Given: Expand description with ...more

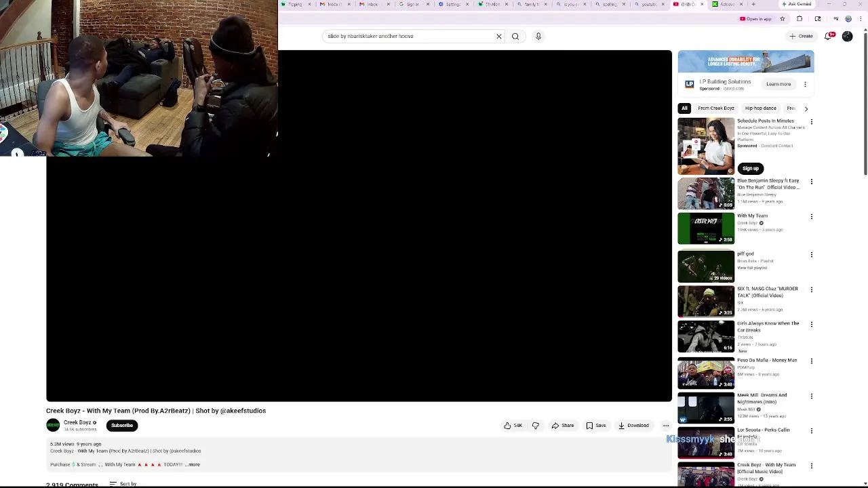Looking at the screenshot, I should point(193,465).
